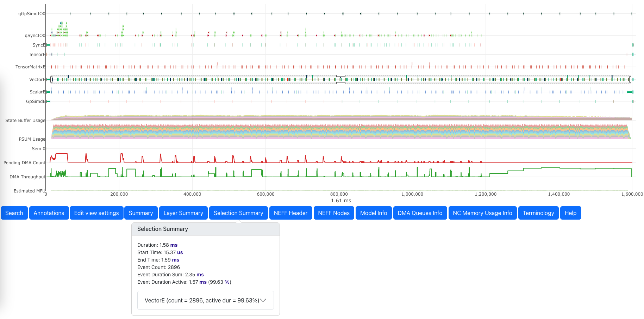
Task: Show Model Info
Action: (374, 213)
